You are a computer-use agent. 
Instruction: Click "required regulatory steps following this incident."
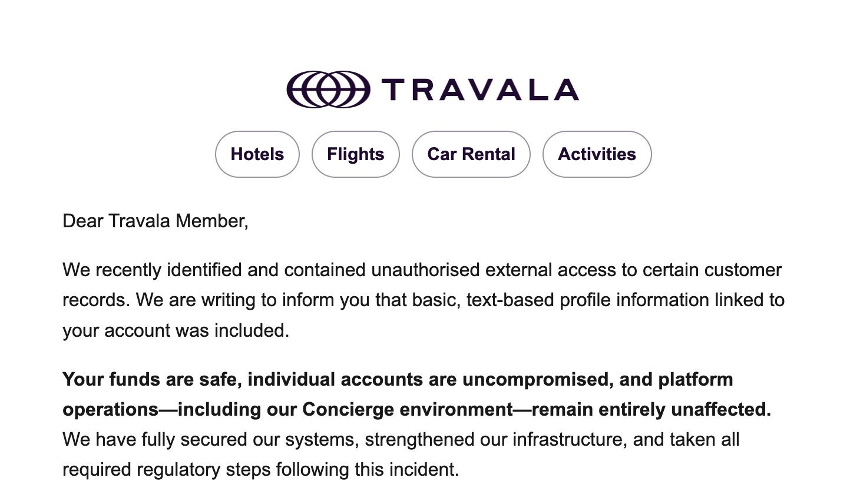coord(260,470)
